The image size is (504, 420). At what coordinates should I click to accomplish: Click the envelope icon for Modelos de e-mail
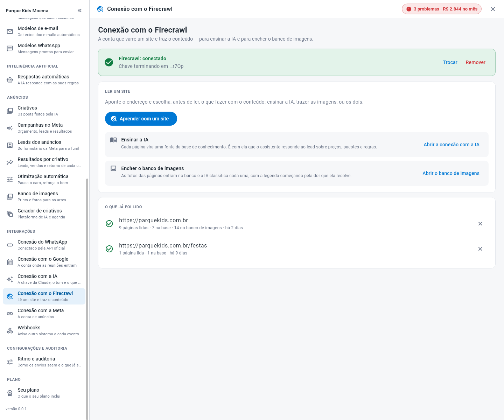tap(10, 31)
